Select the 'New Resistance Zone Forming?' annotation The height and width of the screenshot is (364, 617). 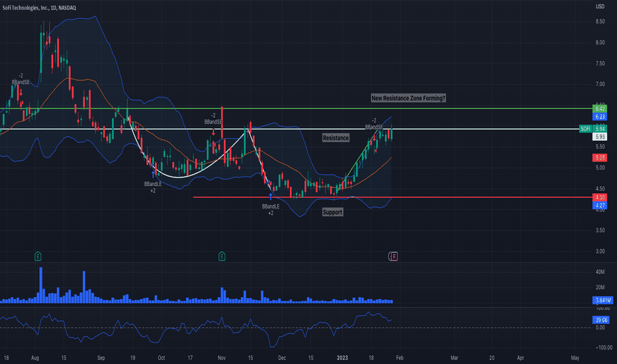[x=408, y=98]
